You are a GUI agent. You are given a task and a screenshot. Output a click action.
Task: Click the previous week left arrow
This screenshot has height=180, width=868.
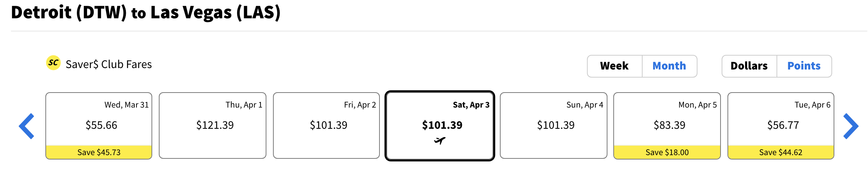pos(27,126)
